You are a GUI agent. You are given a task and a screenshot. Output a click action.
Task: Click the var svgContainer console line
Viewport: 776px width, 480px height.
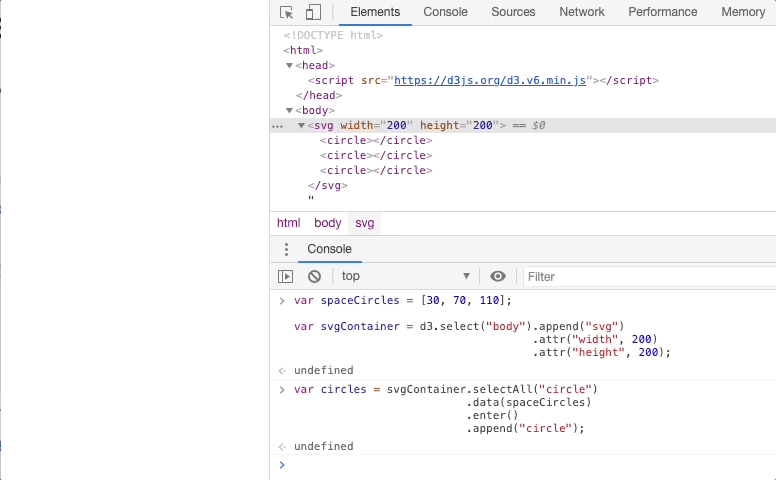459,327
